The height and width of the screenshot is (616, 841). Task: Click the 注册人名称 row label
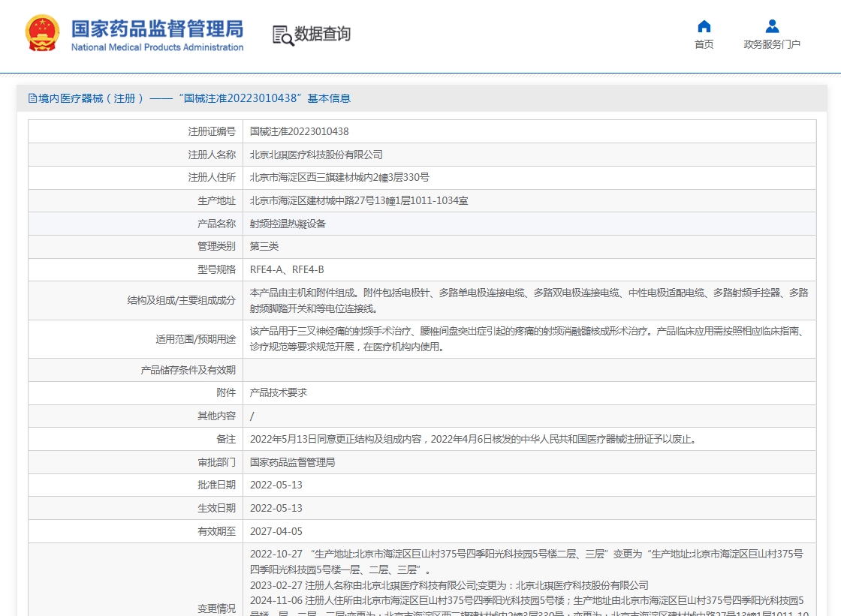[212, 155]
